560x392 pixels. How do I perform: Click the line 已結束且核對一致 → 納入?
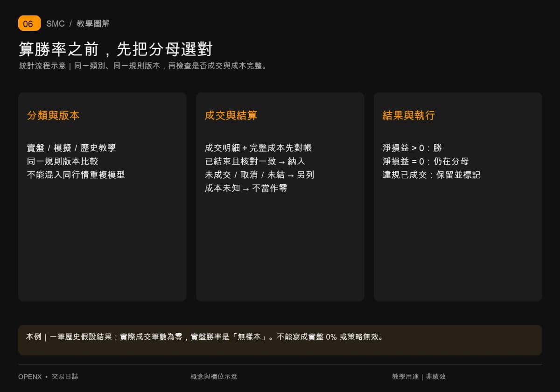pos(255,161)
